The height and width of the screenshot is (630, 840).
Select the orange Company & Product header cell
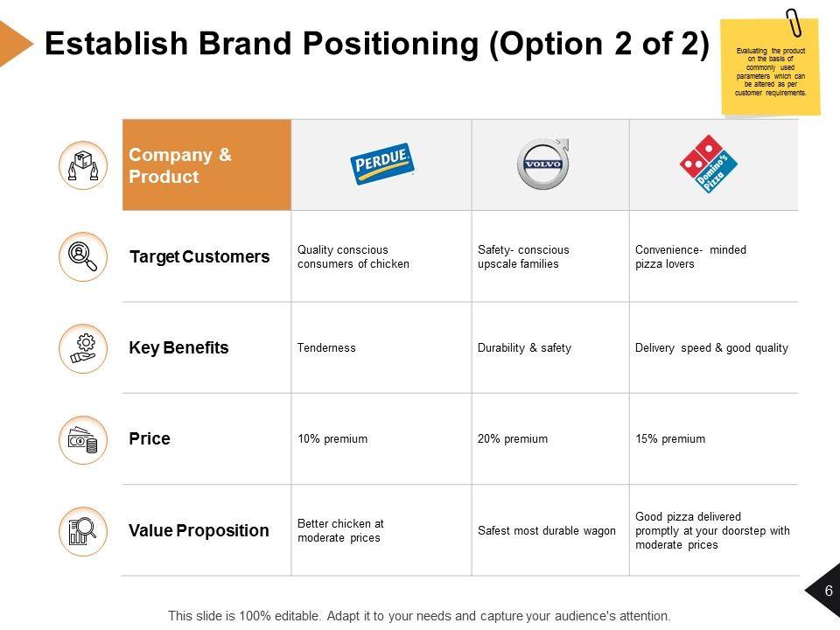click(x=206, y=165)
